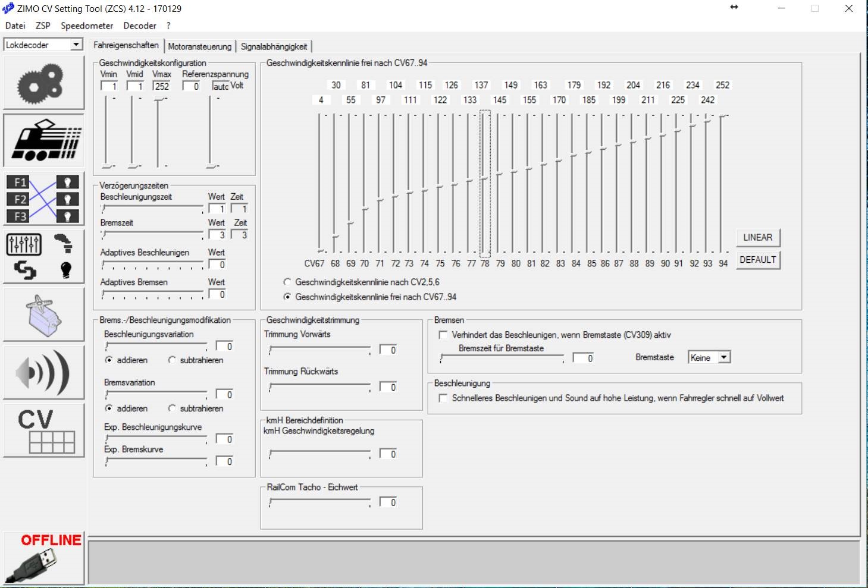Select 'subtrahieren' under Beschleunigungsvariation
Image resolution: width=868 pixels, height=588 pixels.
coord(173,360)
